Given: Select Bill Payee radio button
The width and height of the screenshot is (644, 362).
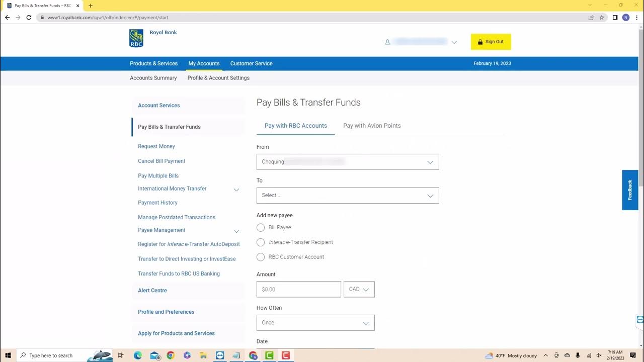Looking at the screenshot, I should (261, 227).
